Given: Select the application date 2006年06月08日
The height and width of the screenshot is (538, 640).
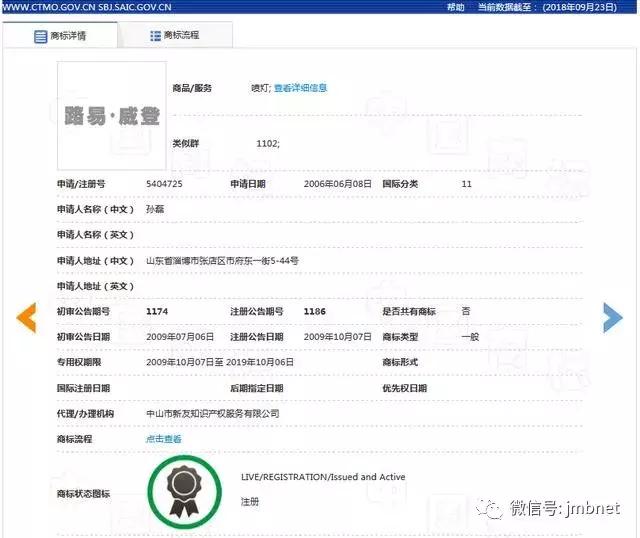Looking at the screenshot, I should [x=338, y=184].
